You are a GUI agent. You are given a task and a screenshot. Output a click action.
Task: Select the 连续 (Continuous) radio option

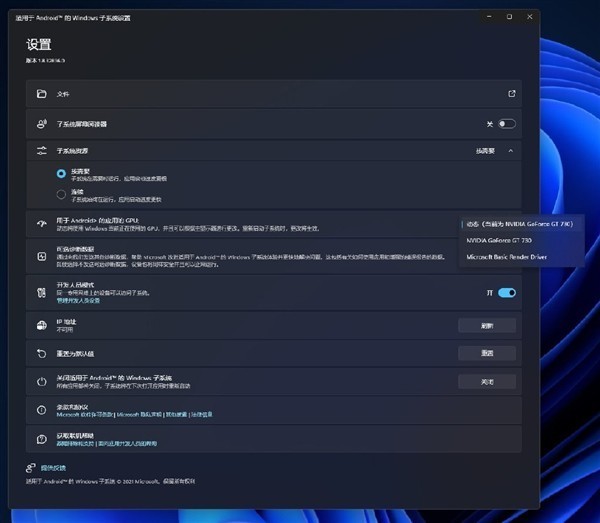point(62,193)
